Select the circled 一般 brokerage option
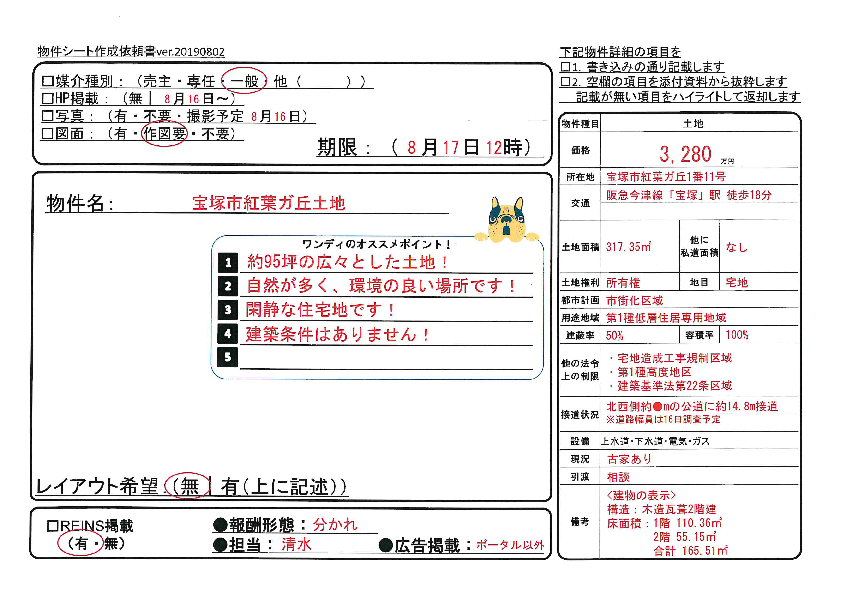This screenshot has width=842, height=595. pos(243,80)
